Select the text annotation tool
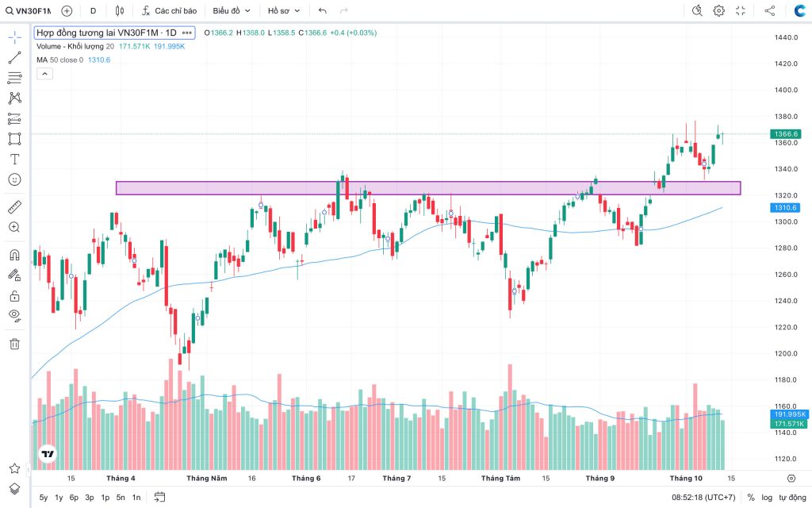 tap(14, 159)
